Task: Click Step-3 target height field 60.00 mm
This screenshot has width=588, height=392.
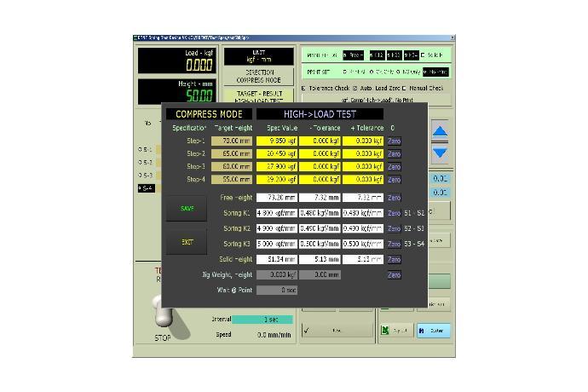Action: [232, 166]
